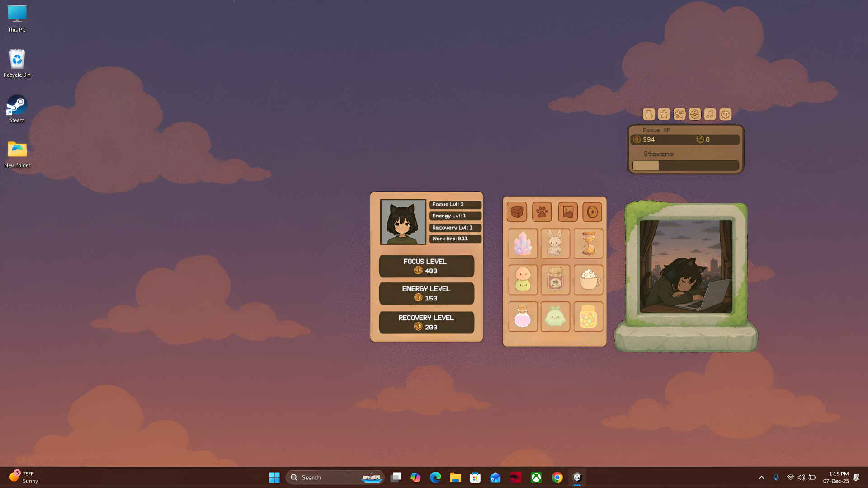Switch to the paw print tab
Viewport: 868px width, 488px height.
(x=542, y=211)
